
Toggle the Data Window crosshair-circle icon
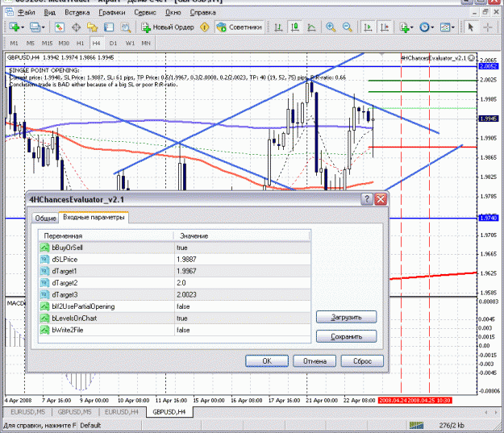tap(76, 27)
